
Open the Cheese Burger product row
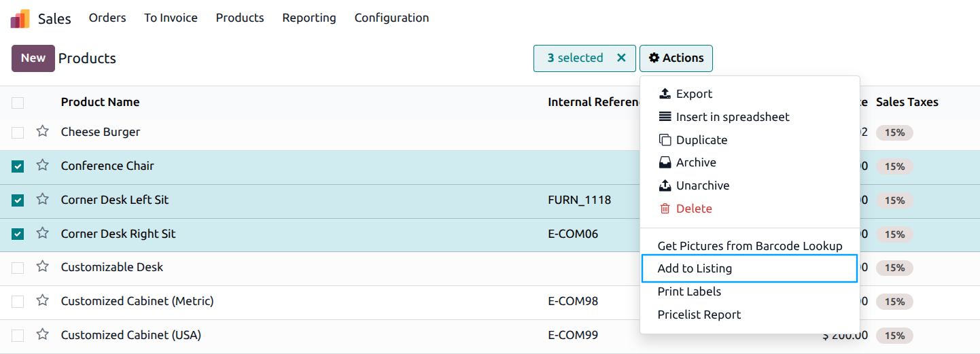click(x=101, y=132)
